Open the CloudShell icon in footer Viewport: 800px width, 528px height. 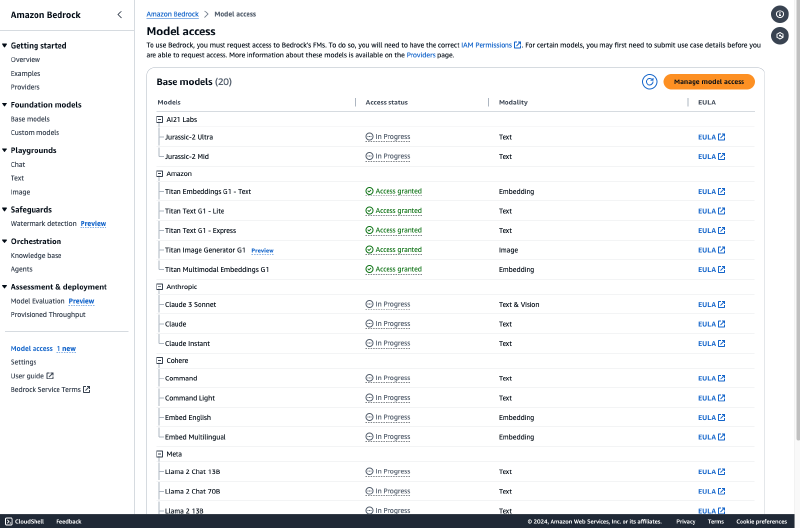pyautogui.click(x=8, y=521)
